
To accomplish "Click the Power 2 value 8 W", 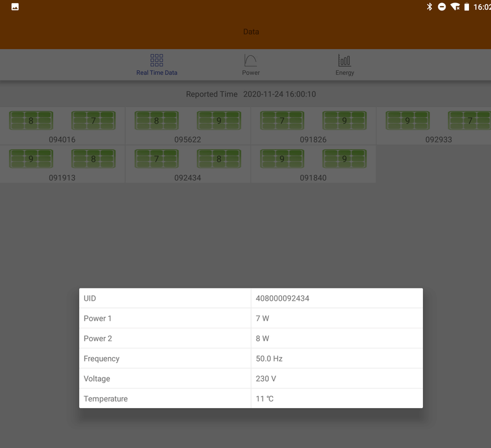I will click(x=263, y=338).
